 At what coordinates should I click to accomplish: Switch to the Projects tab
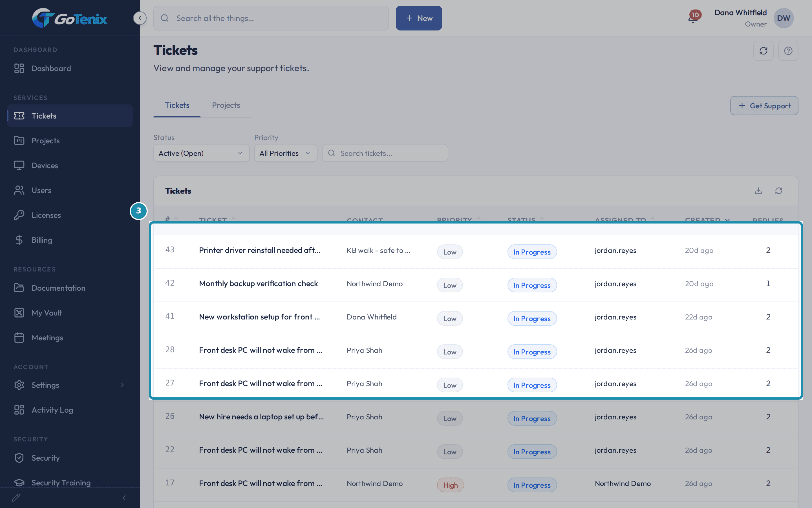(x=226, y=105)
